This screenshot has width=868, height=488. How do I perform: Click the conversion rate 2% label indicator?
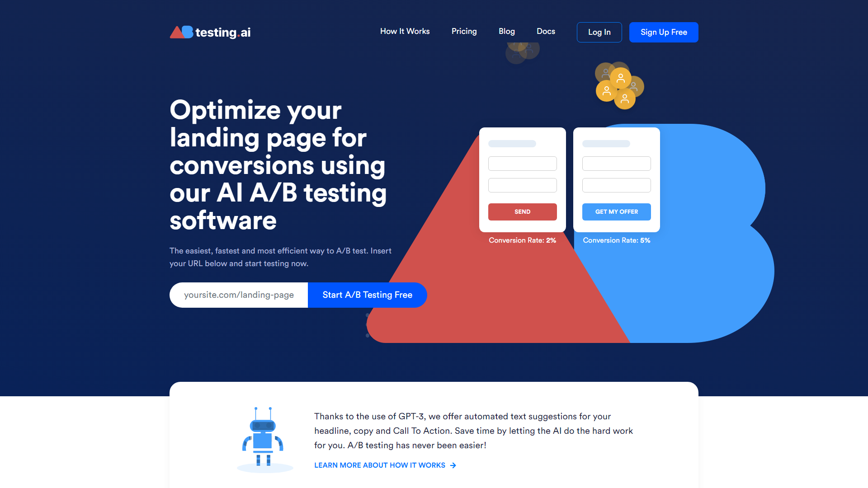(x=522, y=240)
